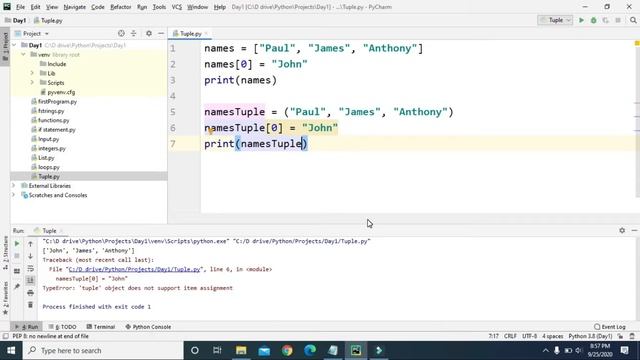The image size is (640, 360).
Task: Select firstProgram.py in project tree
Action: coord(57,101)
